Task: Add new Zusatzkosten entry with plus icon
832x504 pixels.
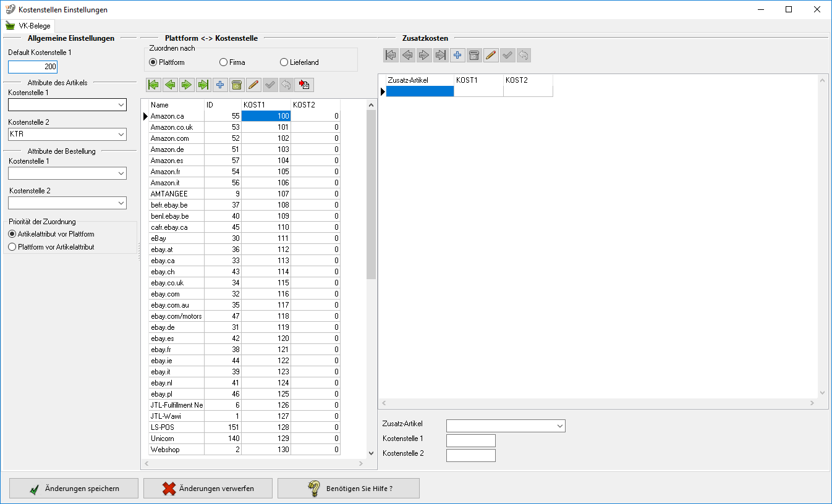Action: 457,56
